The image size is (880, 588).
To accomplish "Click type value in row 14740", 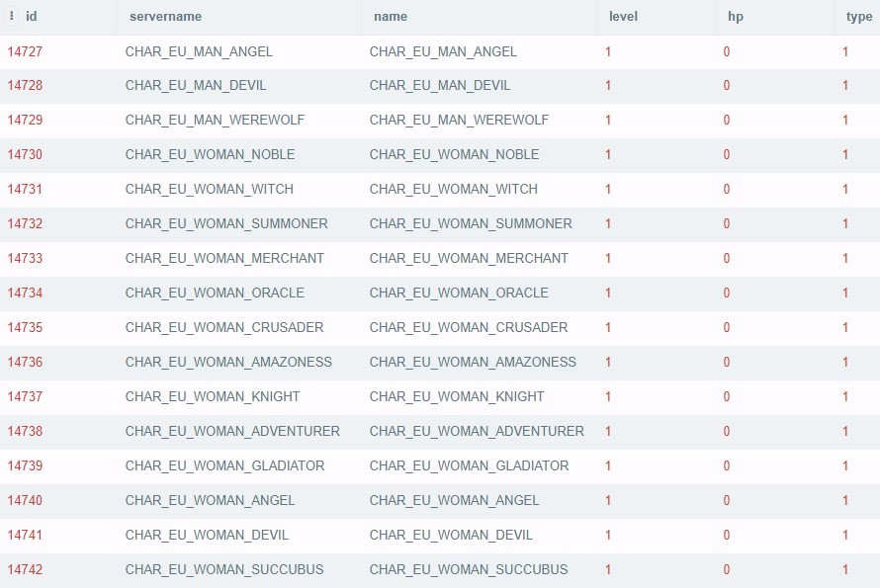I will tap(845, 501).
